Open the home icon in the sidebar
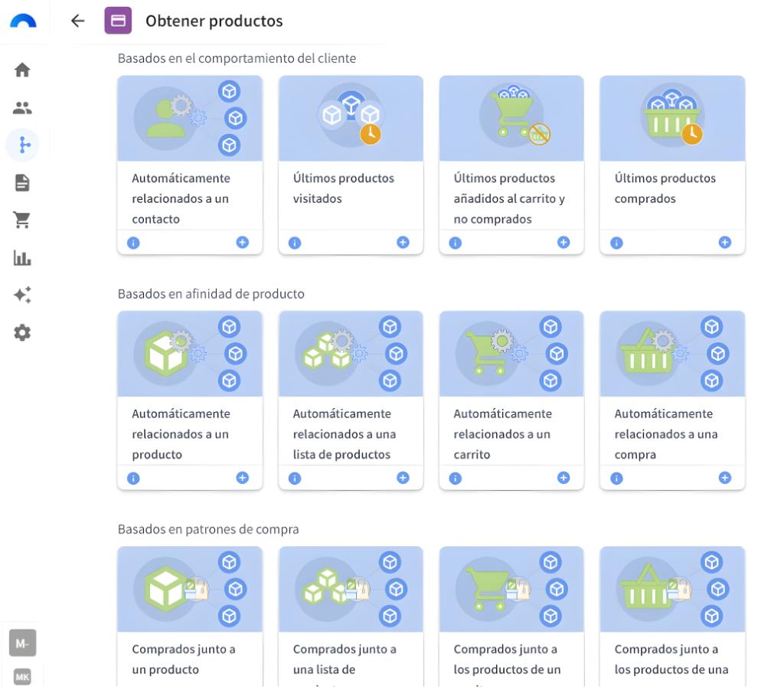784x687 pixels. (x=22, y=70)
